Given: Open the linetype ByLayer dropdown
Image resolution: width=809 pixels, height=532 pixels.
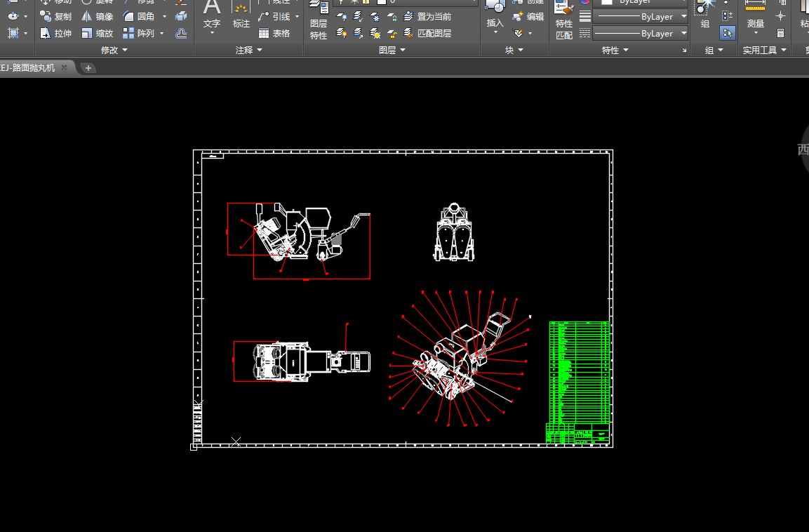Looking at the screenshot, I should tap(684, 34).
